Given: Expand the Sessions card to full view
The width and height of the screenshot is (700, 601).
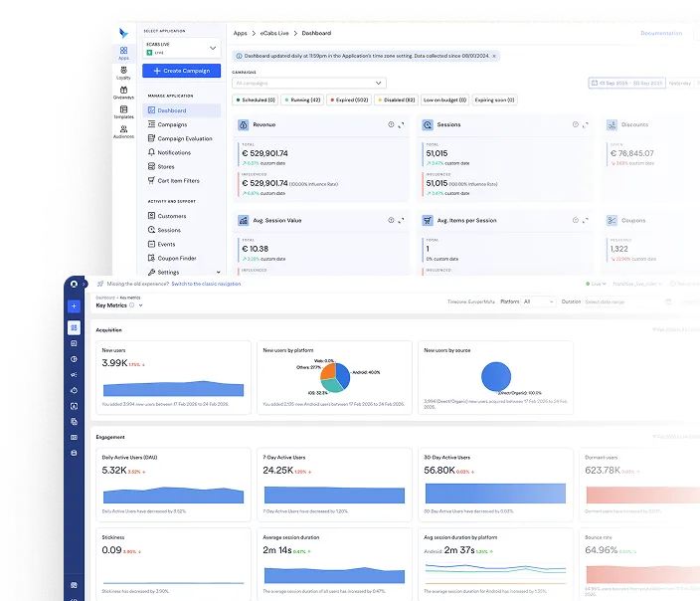Looking at the screenshot, I should click(586, 124).
